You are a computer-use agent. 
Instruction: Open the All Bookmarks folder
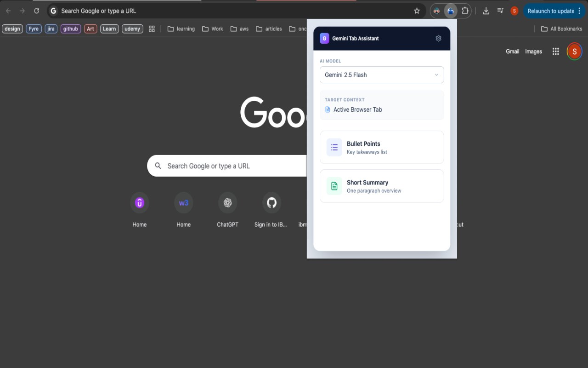tap(561, 29)
